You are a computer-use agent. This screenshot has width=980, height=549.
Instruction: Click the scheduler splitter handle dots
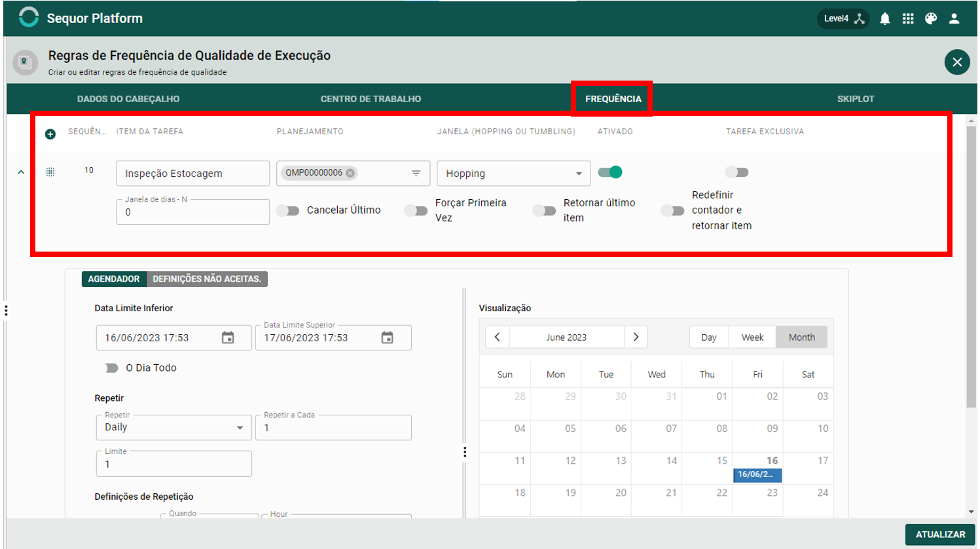(465, 452)
